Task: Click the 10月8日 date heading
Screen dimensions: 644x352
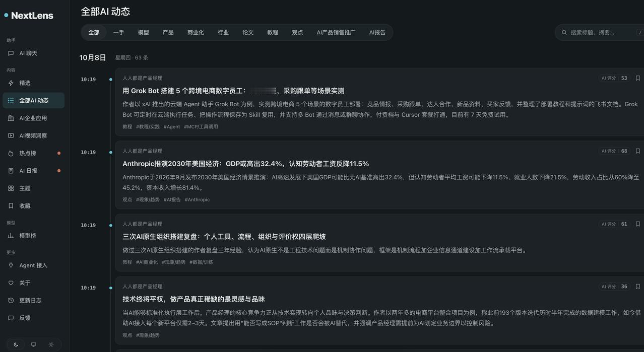Action: [x=93, y=58]
